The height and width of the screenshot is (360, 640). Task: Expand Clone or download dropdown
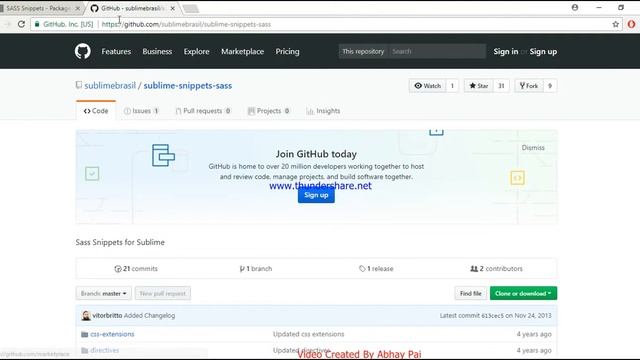523,293
